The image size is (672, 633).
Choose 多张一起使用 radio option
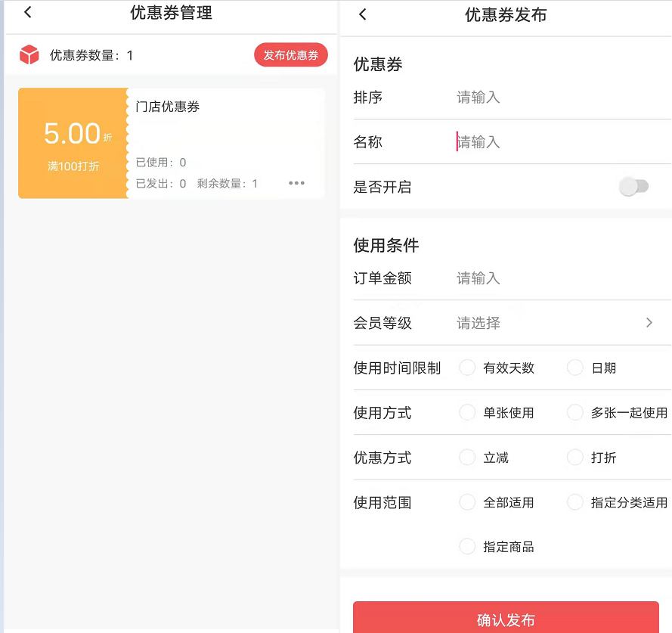575,412
